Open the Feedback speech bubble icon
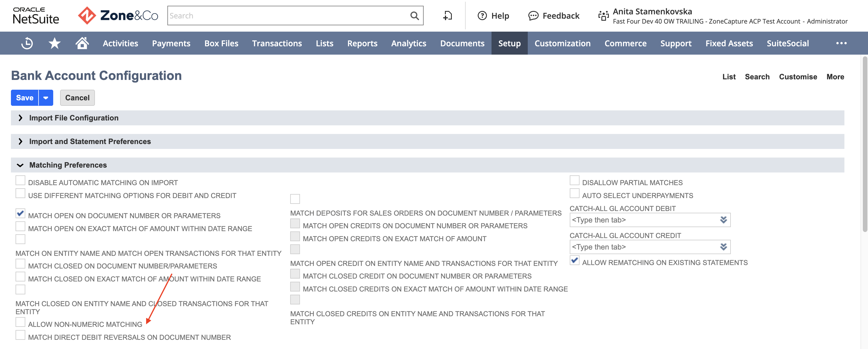 pyautogui.click(x=533, y=16)
